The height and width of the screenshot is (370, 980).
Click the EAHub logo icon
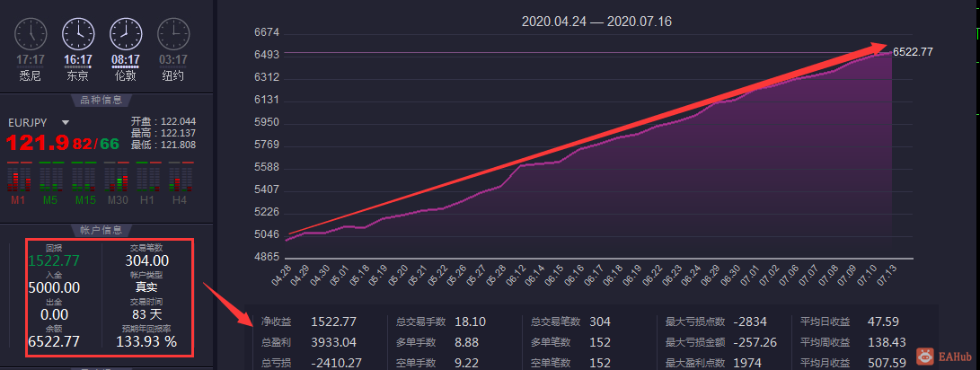pyautogui.click(x=925, y=357)
